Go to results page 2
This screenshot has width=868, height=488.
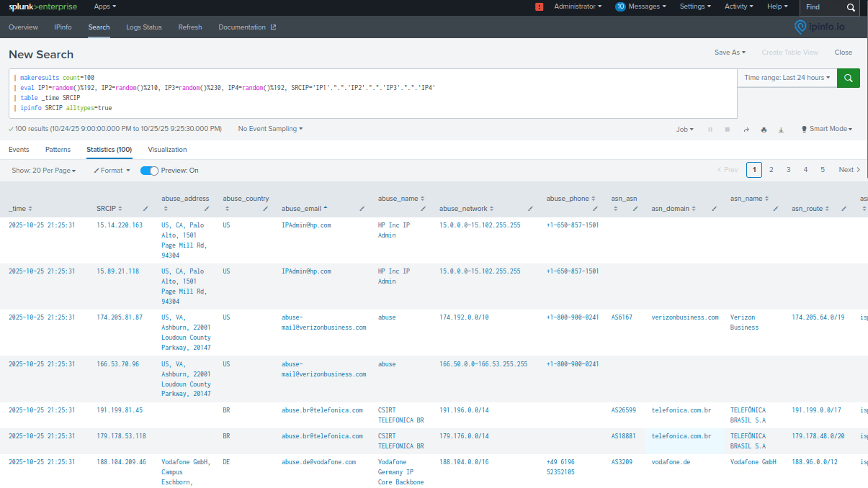tap(771, 169)
